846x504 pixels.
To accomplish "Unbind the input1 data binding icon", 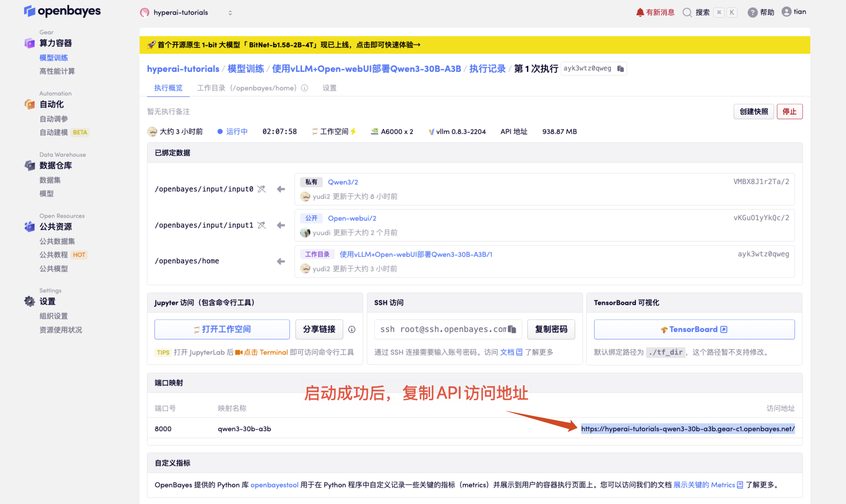I will coord(262,225).
